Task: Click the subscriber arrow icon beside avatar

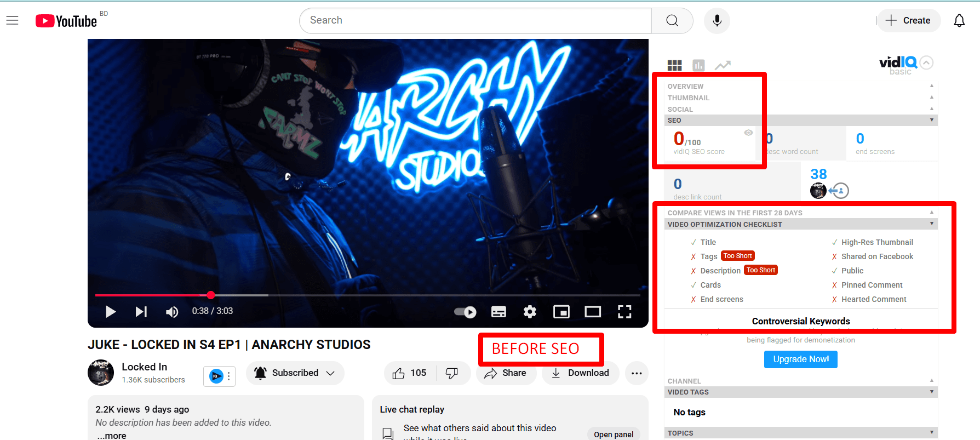Action: tap(839, 191)
